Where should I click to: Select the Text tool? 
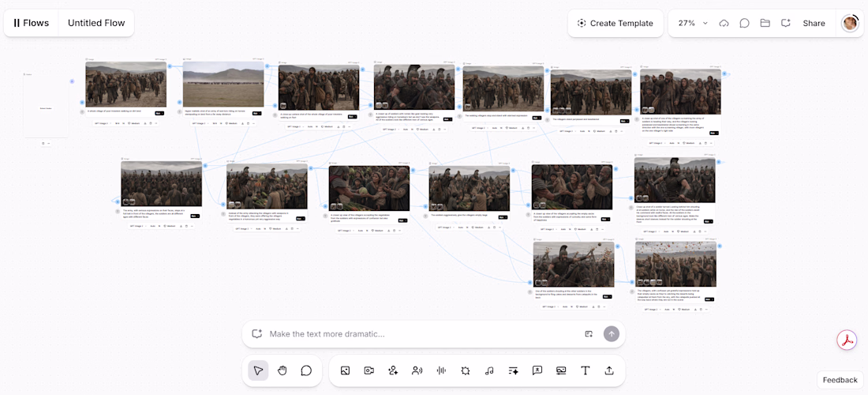tap(586, 371)
